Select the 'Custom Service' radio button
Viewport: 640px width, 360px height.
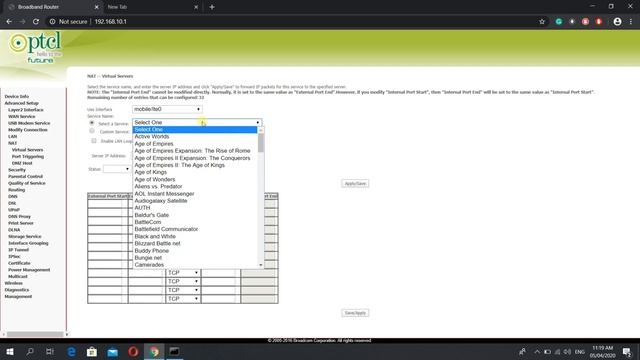[x=92, y=131]
